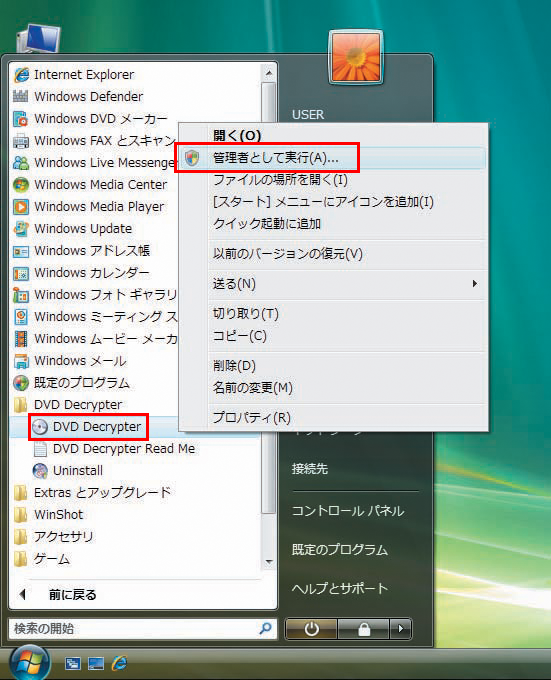Click Internet Explorer icon in quick launch
551x680 pixels.
[x=119, y=663]
